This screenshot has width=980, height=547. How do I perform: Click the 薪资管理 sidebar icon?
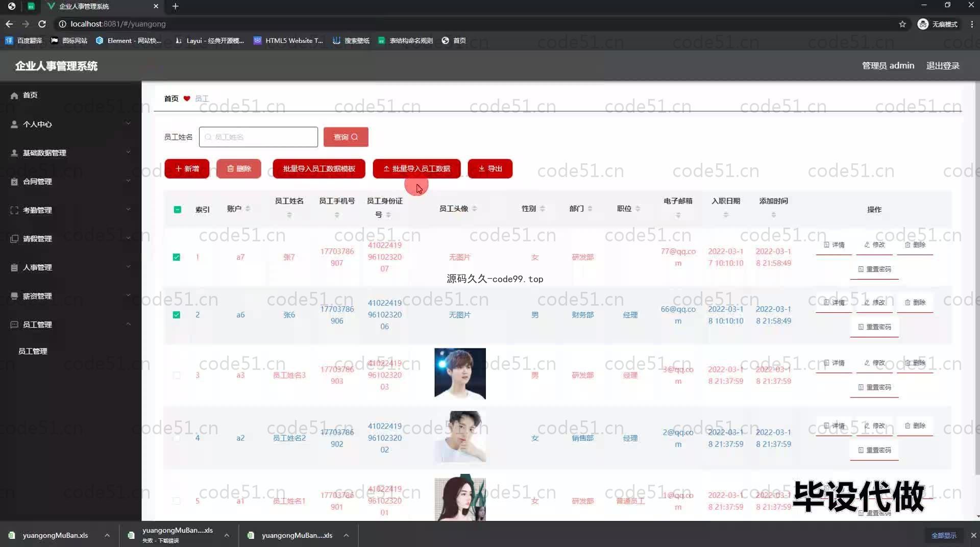click(14, 296)
